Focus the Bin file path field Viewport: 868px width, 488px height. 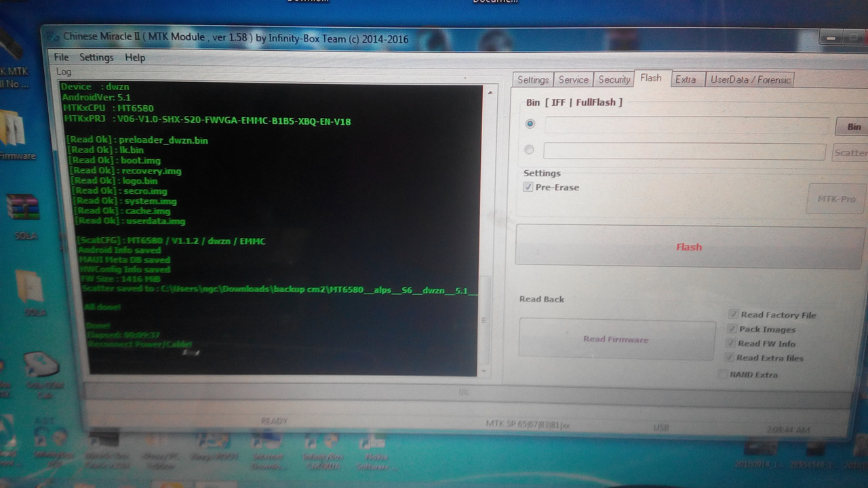click(x=686, y=126)
